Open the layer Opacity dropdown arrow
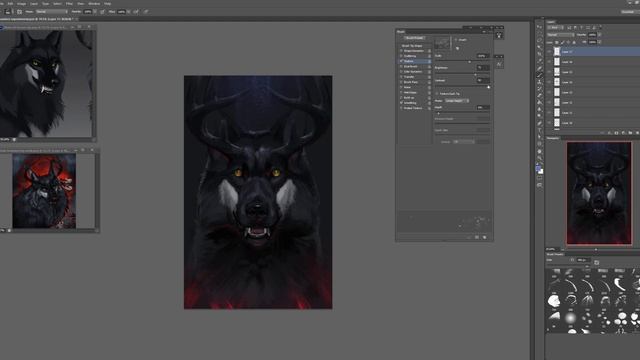This screenshot has width=640, height=360. [x=600, y=35]
